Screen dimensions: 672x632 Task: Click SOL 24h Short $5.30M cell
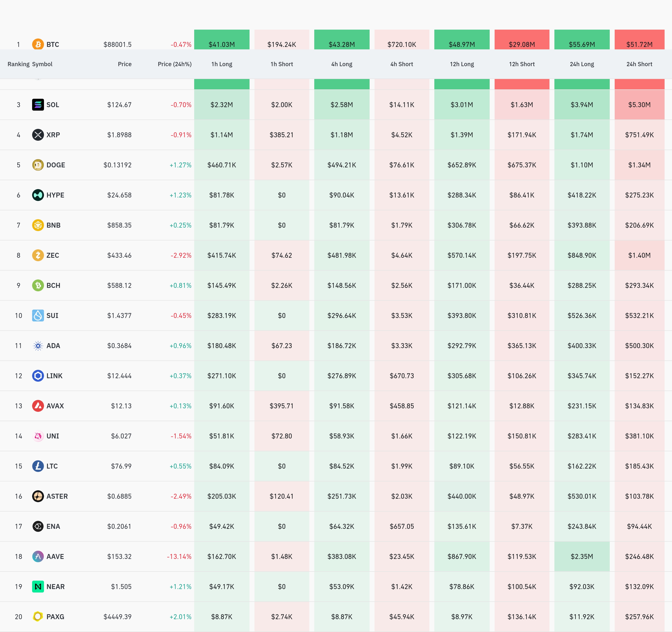pos(639,105)
